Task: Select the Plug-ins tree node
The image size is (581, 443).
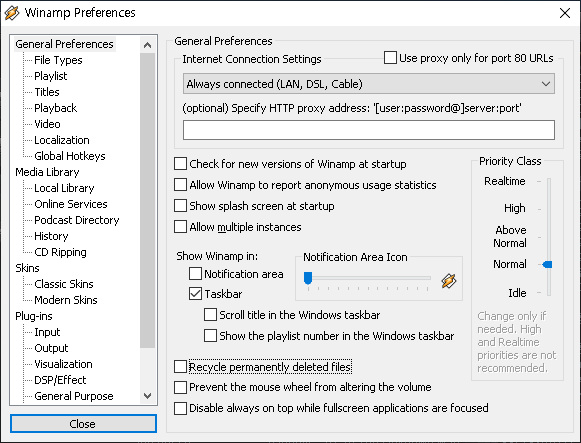Action: tap(34, 316)
